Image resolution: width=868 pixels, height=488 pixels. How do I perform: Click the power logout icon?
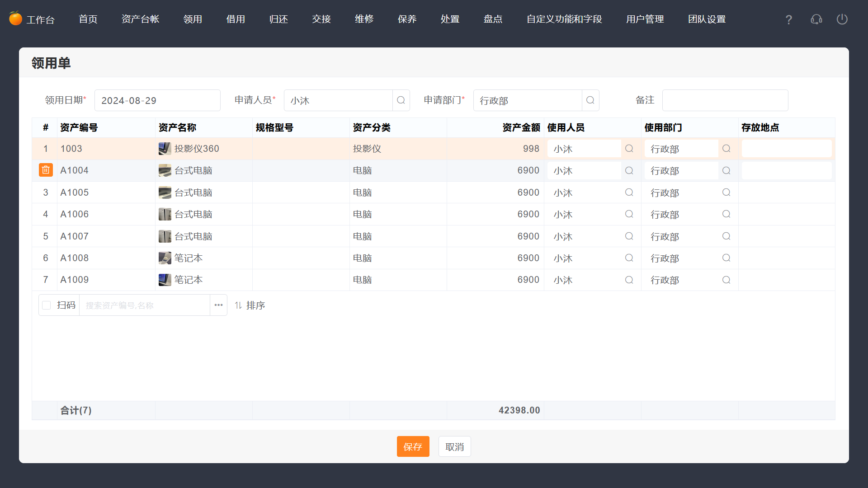pyautogui.click(x=842, y=19)
